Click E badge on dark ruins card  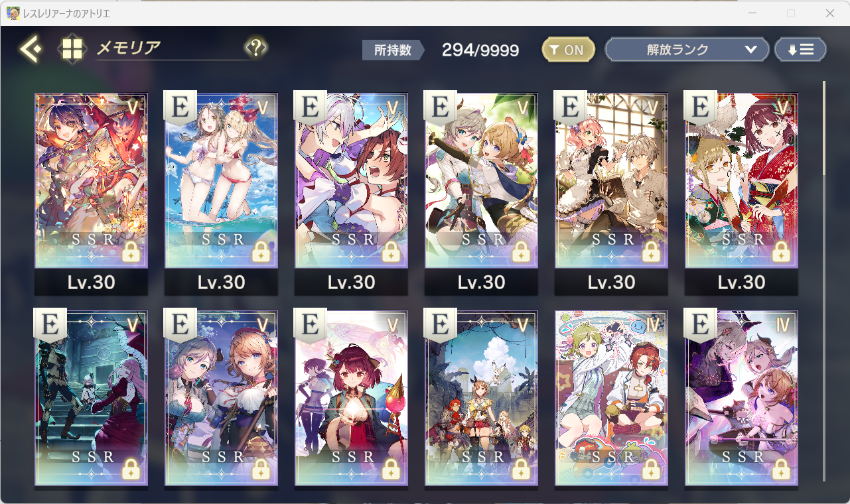[x=50, y=326]
